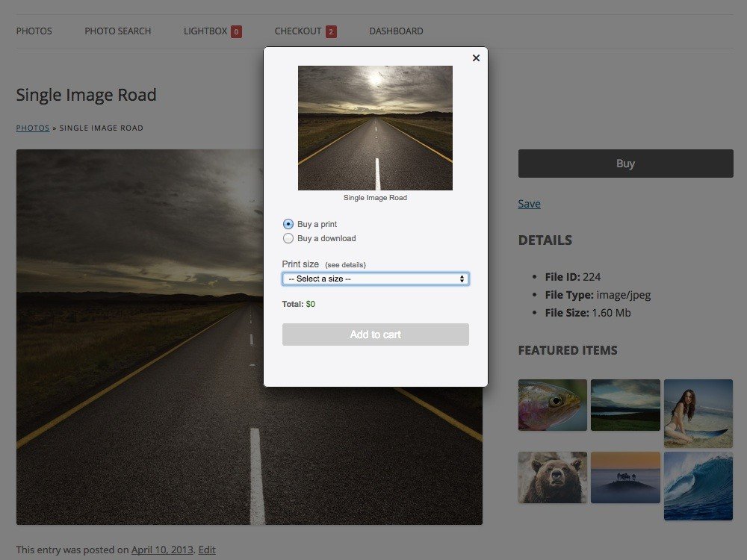Click the Photos breadcrumb link
This screenshot has width=747, height=560.
[33, 128]
